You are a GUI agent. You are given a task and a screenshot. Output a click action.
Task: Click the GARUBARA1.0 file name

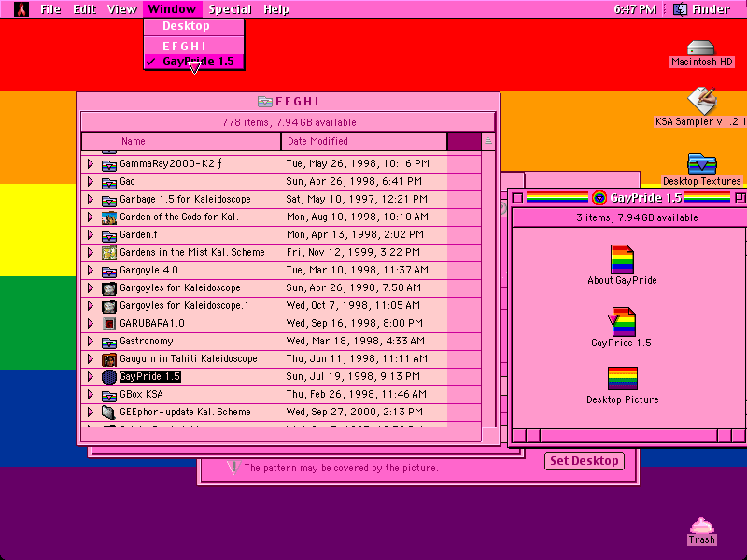pyautogui.click(x=152, y=323)
